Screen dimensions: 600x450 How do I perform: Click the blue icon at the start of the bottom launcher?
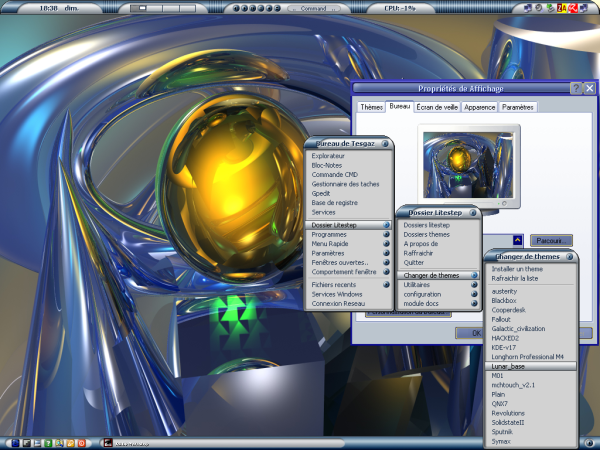coord(15,443)
